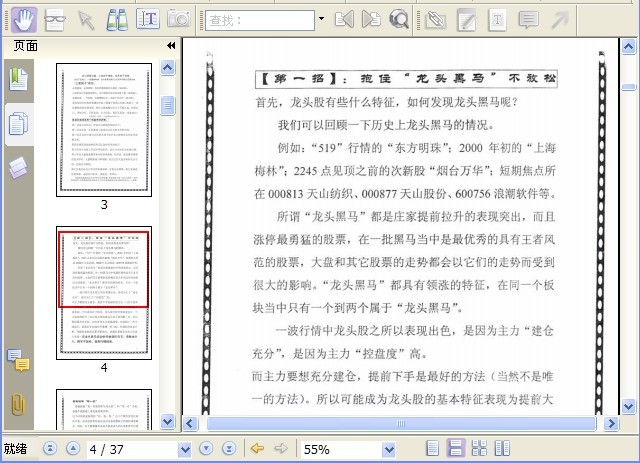Click the attach file tool

pos(436,20)
